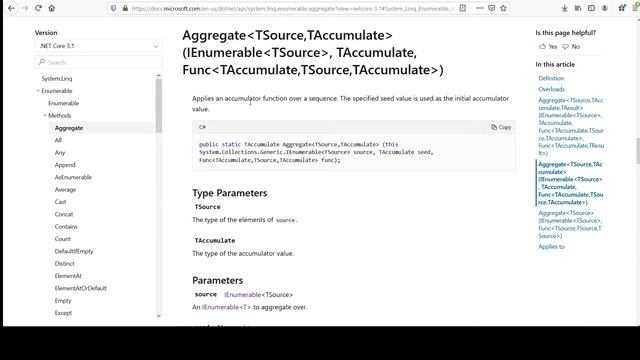
Task: Jump to Aggregate<TSource,TAccumulate,TResult> overload link
Action: pyautogui.click(x=571, y=127)
